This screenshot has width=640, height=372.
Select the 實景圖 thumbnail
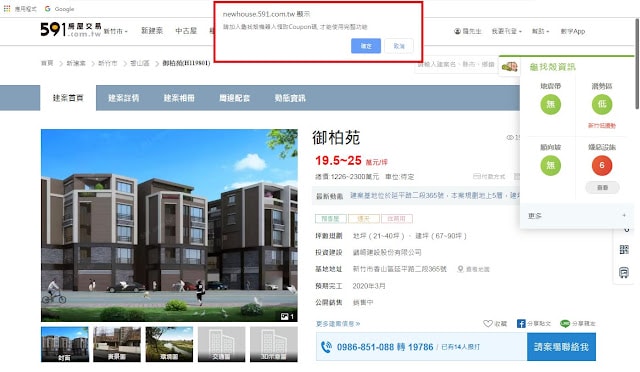point(117,344)
